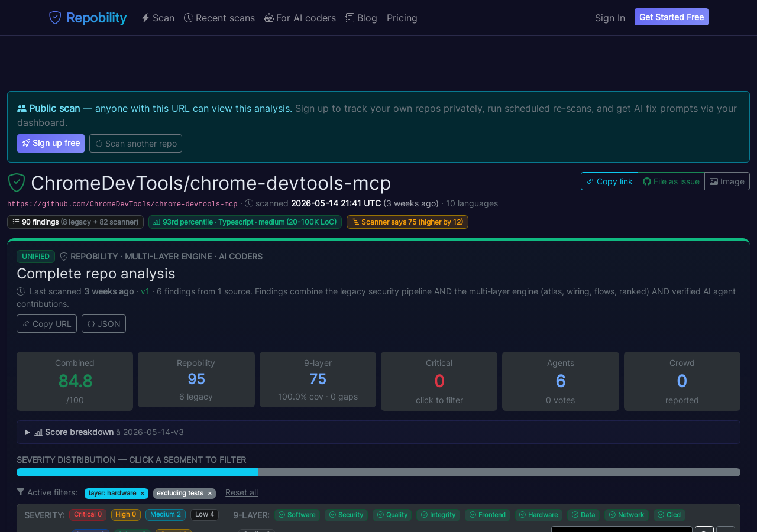Click the 93rd percentile Typescript badge
This screenshot has height=532, width=757.
click(245, 222)
